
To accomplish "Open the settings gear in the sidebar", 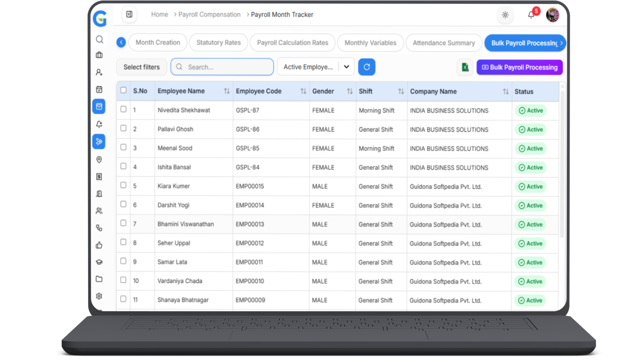I will 99,296.
